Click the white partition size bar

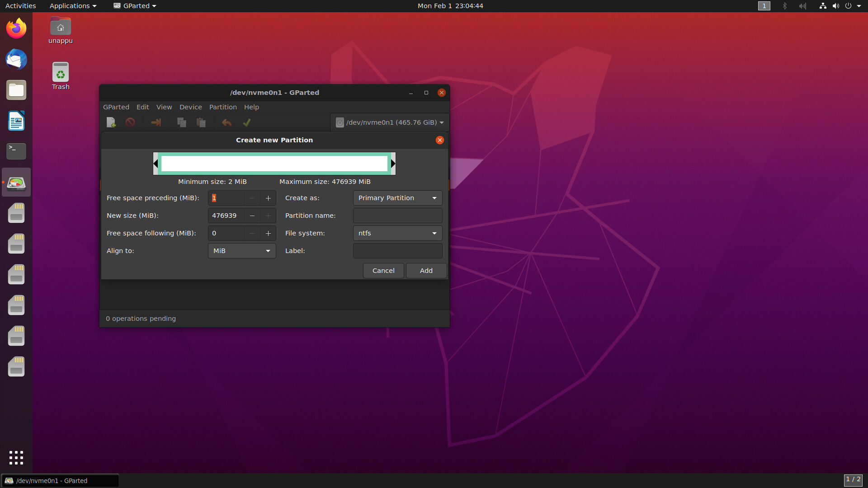click(274, 164)
